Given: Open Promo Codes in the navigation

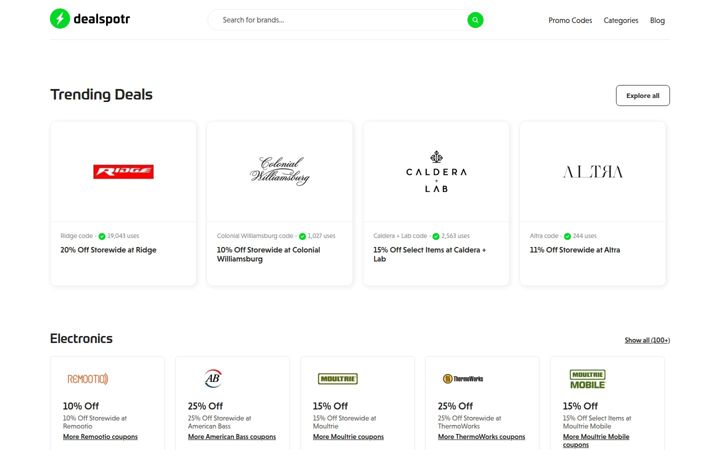Looking at the screenshot, I should pos(570,20).
